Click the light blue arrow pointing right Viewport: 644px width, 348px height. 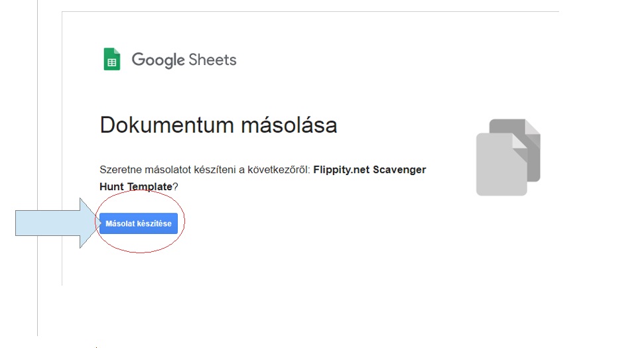(x=58, y=223)
